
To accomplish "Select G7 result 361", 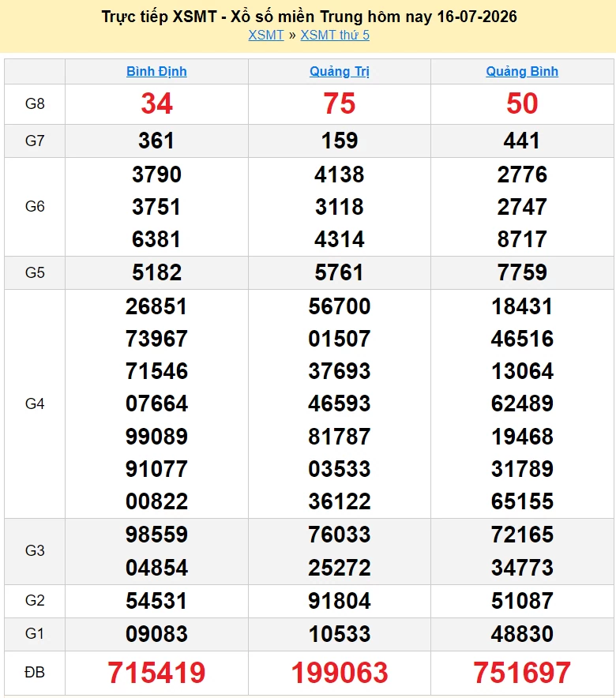I will [x=156, y=141].
